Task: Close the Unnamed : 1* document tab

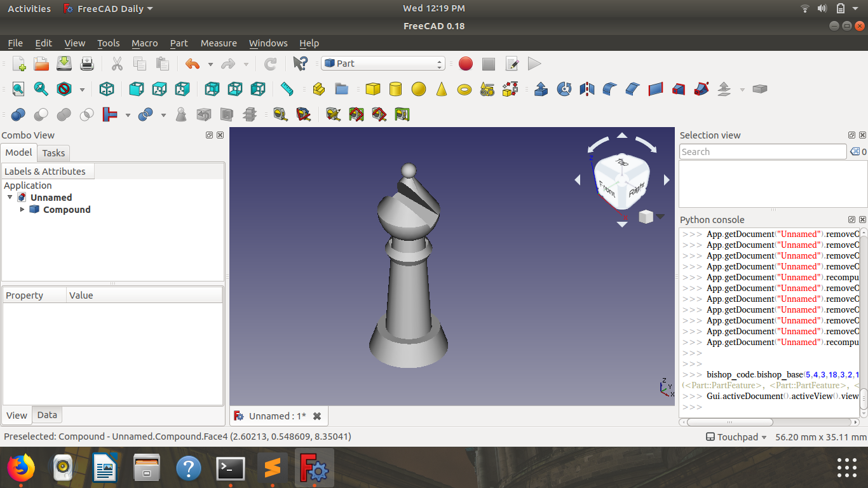Action: click(x=317, y=416)
